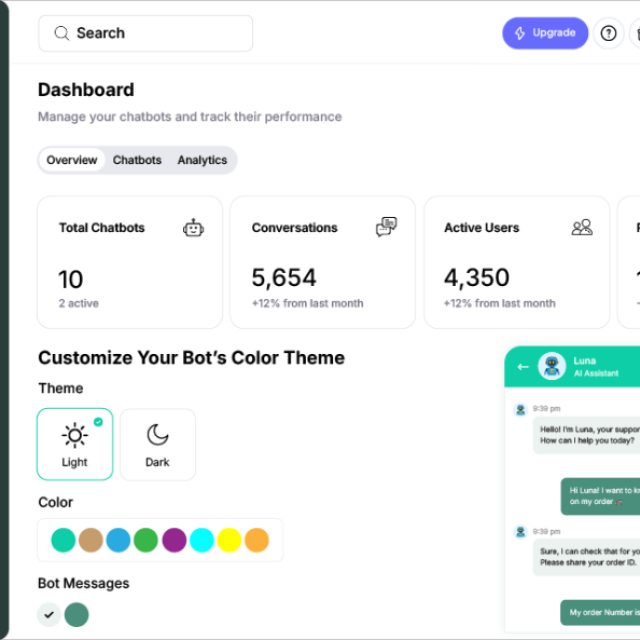Pick the tan brown color swatch
640x640 pixels.
tap(91, 540)
